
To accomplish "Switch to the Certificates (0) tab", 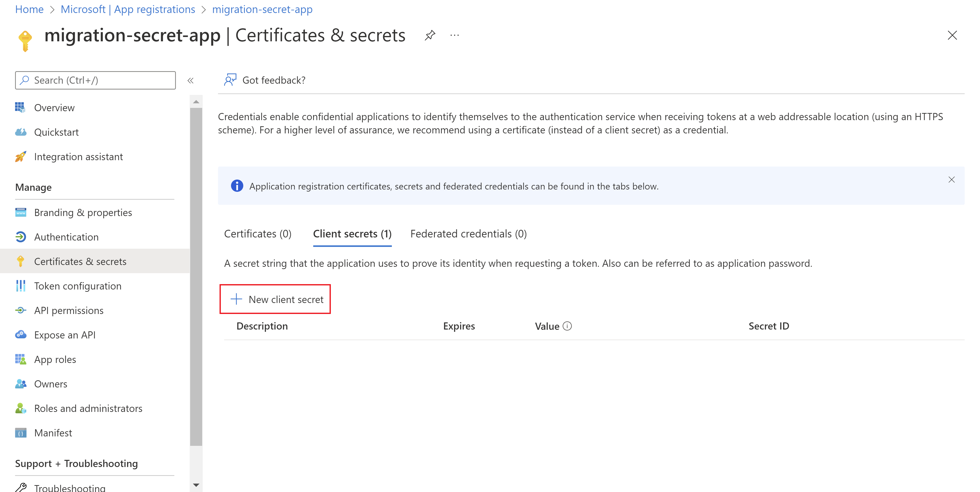I will tap(258, 234).
